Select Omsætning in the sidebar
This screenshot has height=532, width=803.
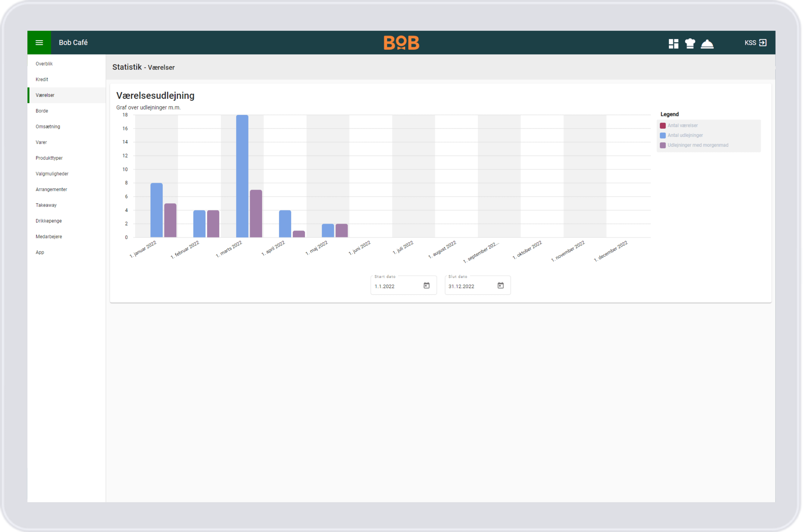[x=48, y=126]
